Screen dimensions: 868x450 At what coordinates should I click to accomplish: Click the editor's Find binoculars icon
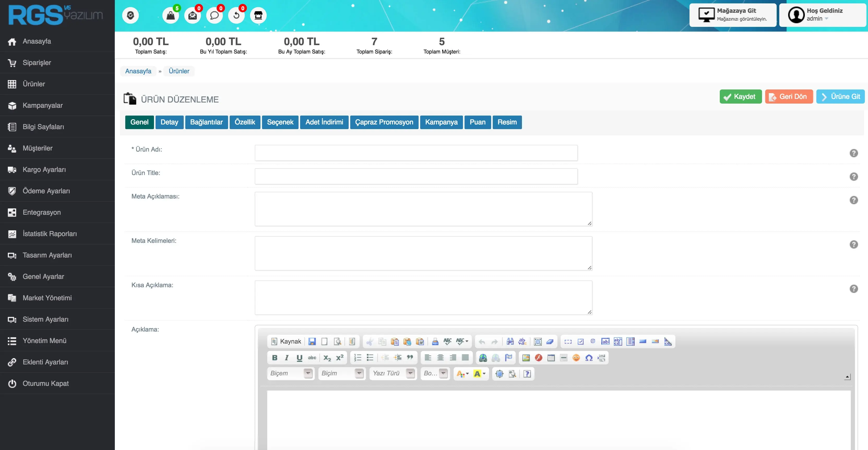510,341
